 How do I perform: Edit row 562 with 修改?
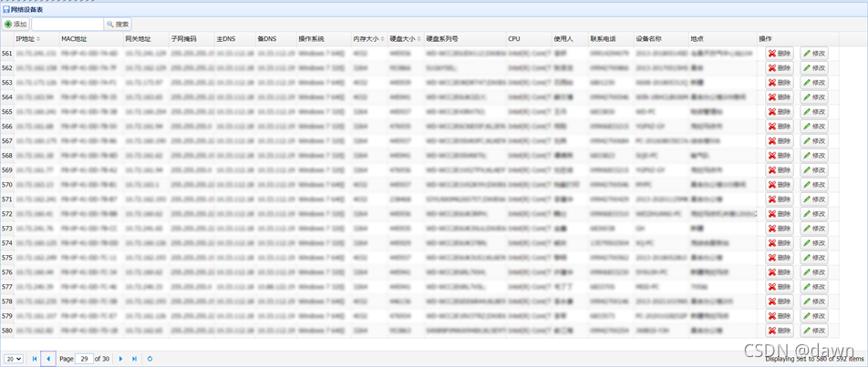[x=814, y=67]
